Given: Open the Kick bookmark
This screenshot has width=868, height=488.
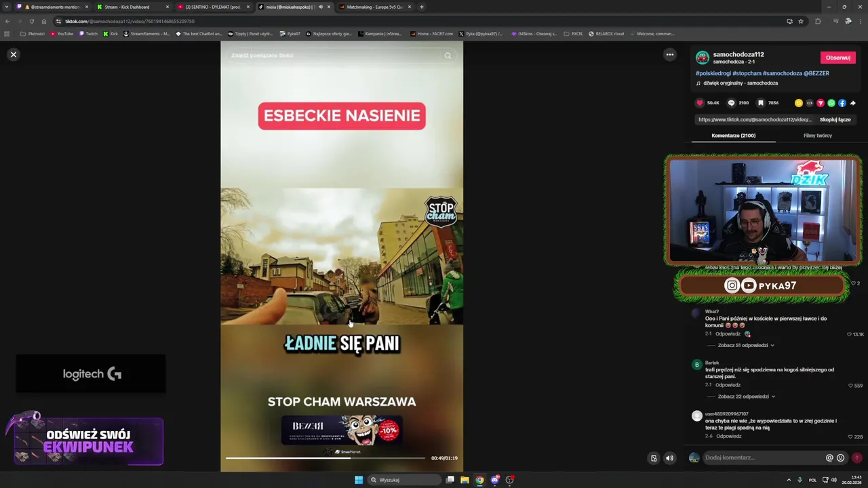Looking at the screenshot, I should pos(111,33).
